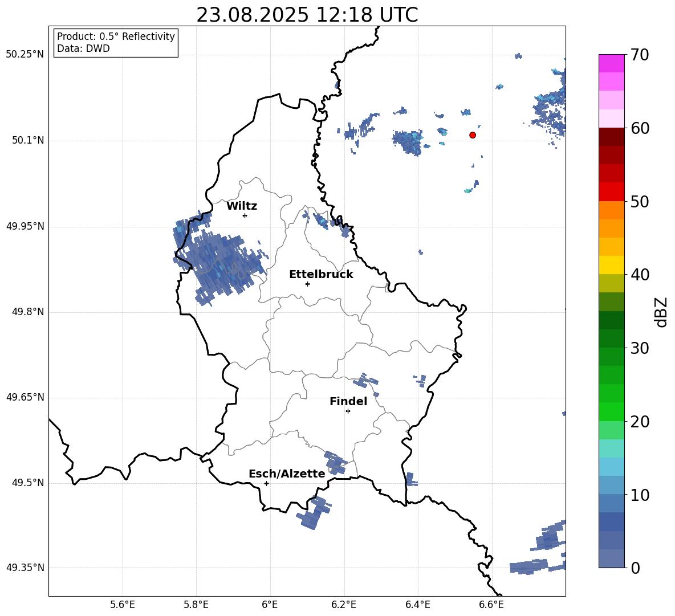Viewport: 675px width, 616px height.
Task: Click the 30 tick on the colorbar
Action: tap(640, 348)
